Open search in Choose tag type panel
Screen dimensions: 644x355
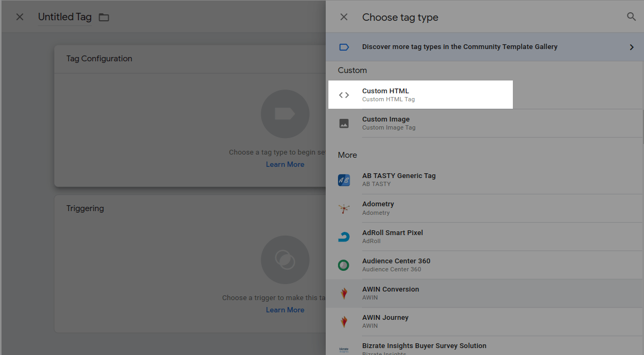click(631, 17)
